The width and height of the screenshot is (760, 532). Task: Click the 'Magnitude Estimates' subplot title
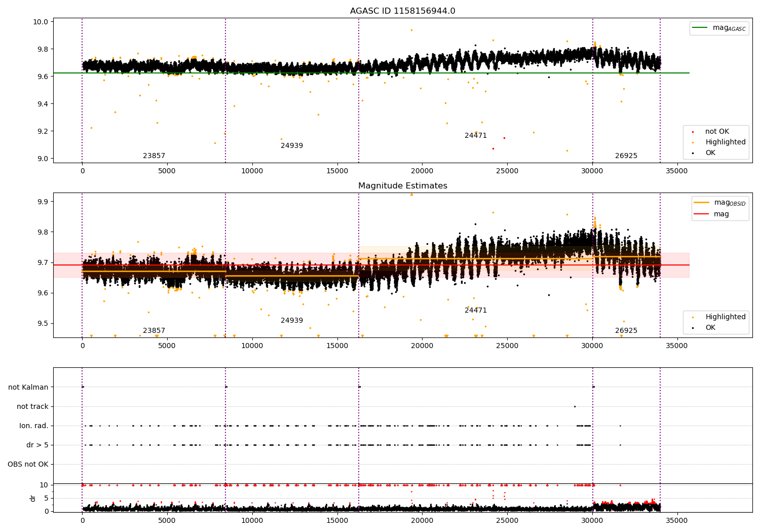[x=402, y=186]
